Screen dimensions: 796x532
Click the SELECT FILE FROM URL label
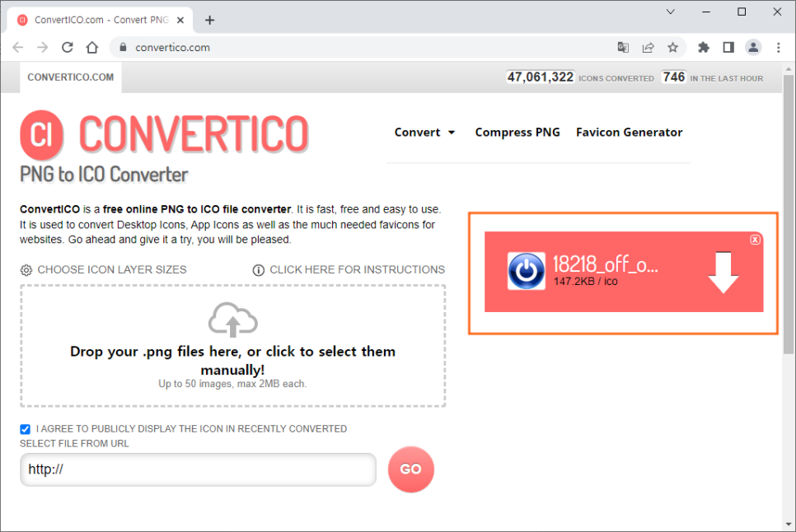pos(75,444)
